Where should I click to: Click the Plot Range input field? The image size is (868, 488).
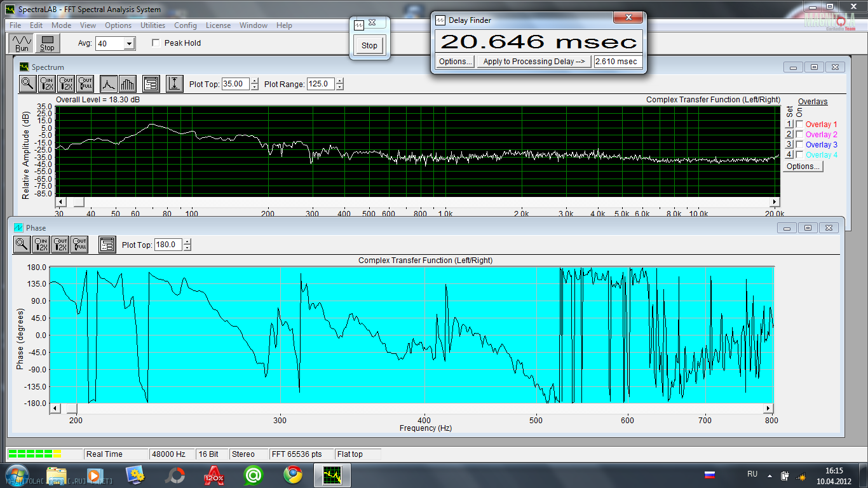(321, 84)
